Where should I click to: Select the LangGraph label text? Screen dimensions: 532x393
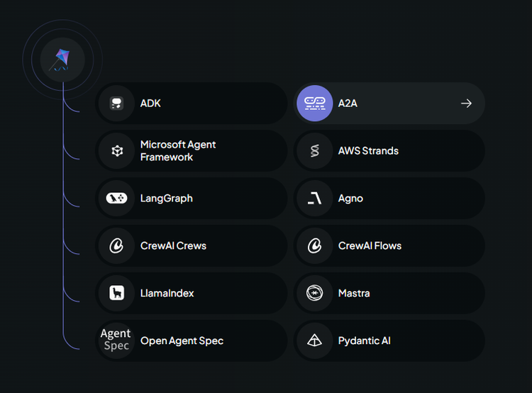(x=167, y=198)
